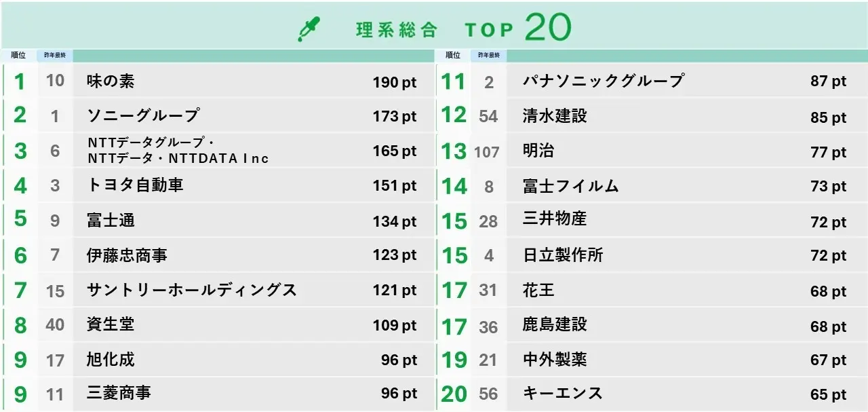868x412 pixels.
Task: Select the 味の素 company name
Action: pos(111,81)
